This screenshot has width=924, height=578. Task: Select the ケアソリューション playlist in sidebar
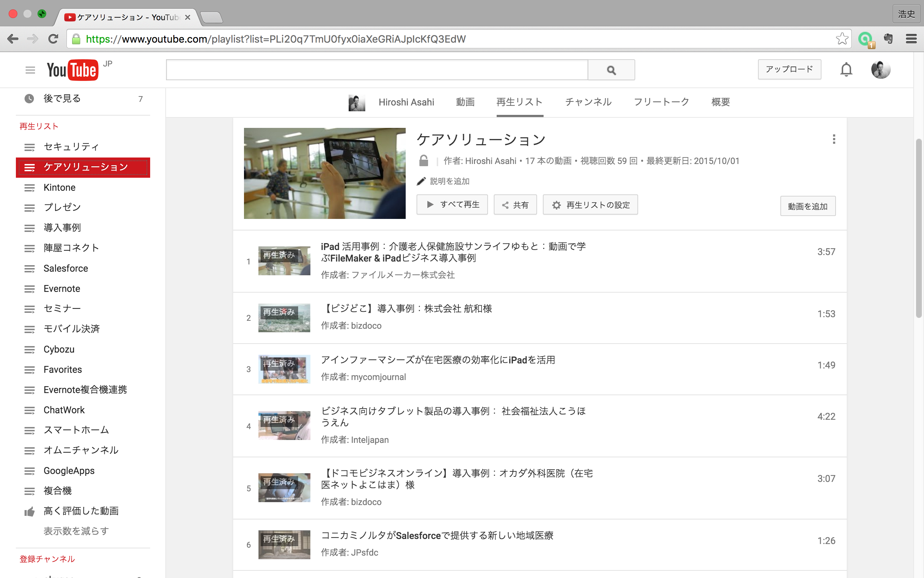pyautogui.click(x=83, y=167)
